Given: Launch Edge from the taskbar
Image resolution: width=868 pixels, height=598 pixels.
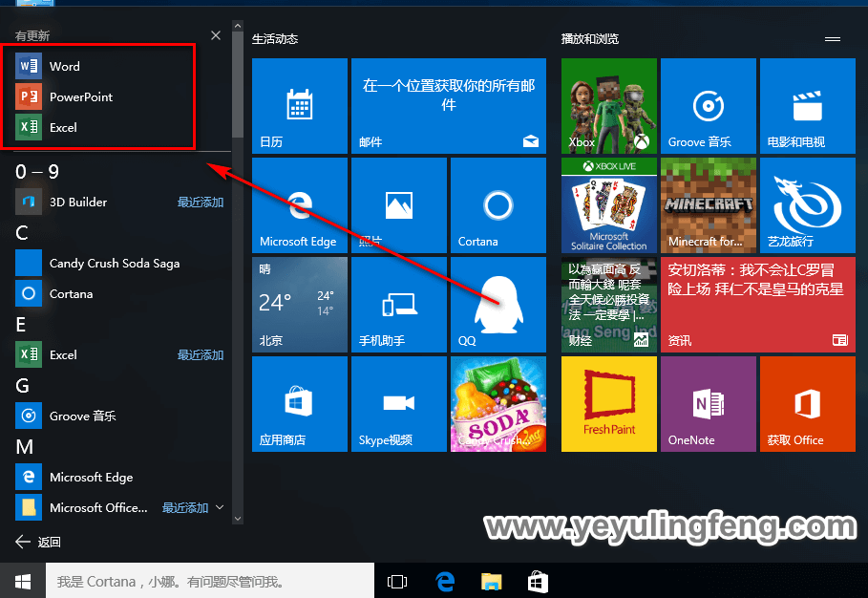Looking at the screenshot, I should coord(445,582).
